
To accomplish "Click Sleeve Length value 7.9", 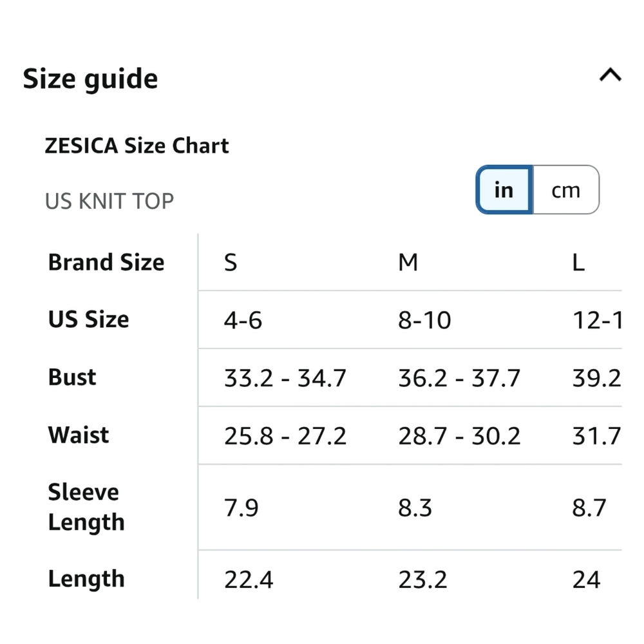I will pyautogui.click(x=241, y=507).
